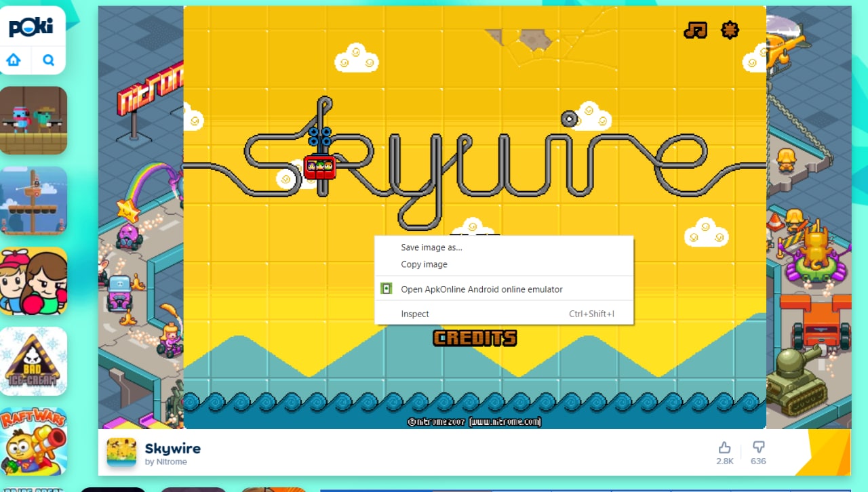Open the Raft Wars game thumbnail

click(x=34, y=441)
